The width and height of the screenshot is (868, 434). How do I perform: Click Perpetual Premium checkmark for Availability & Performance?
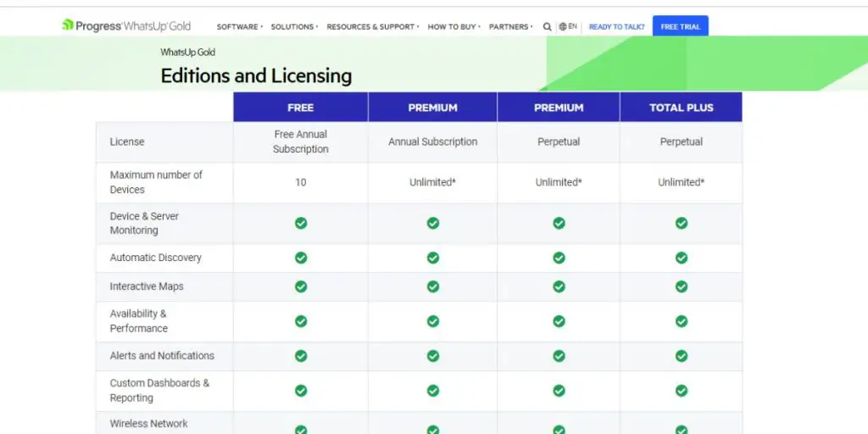(559, 321)
